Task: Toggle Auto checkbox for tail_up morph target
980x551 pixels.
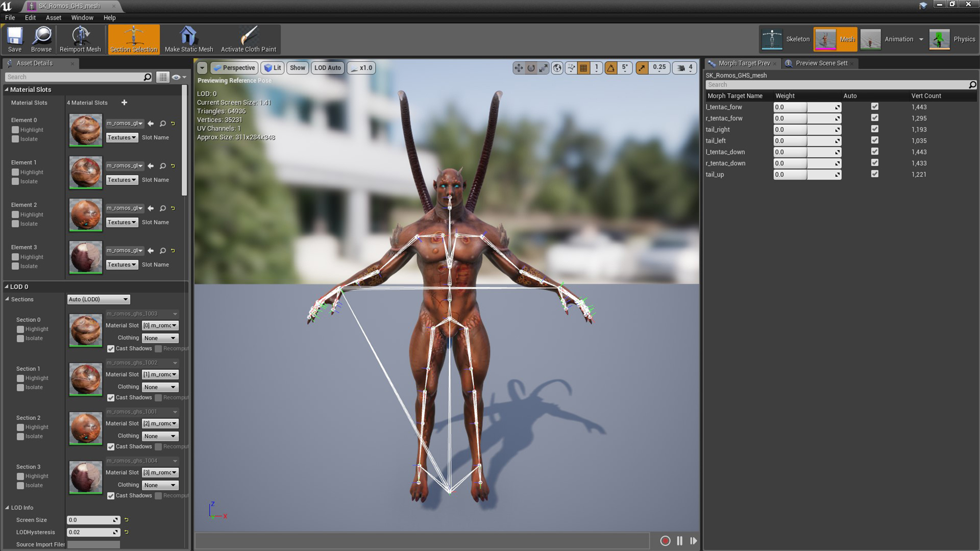Action: [874, 174]
